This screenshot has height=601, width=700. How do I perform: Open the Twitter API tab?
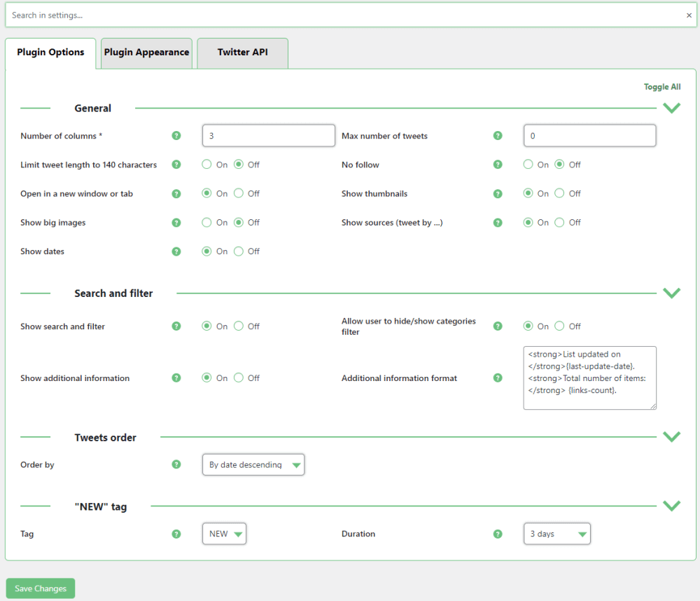[x=242, y=53]
